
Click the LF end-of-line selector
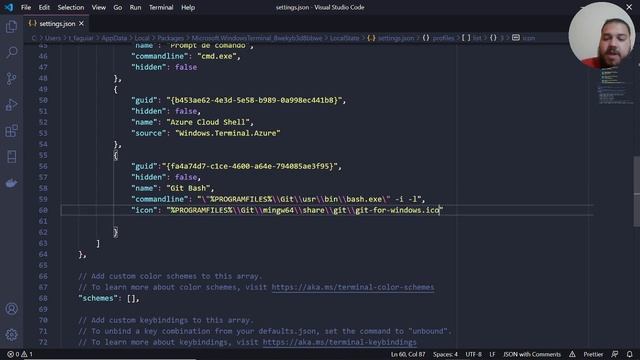click(492, 354)
